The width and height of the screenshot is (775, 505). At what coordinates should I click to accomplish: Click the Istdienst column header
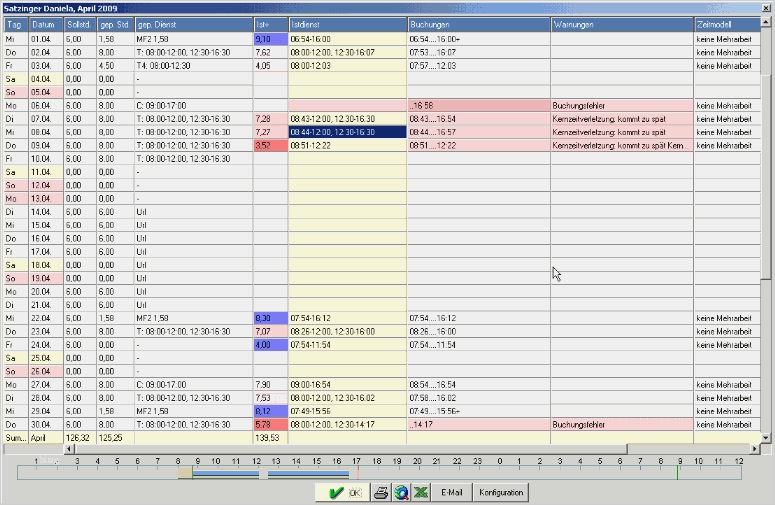coord(347,25)
